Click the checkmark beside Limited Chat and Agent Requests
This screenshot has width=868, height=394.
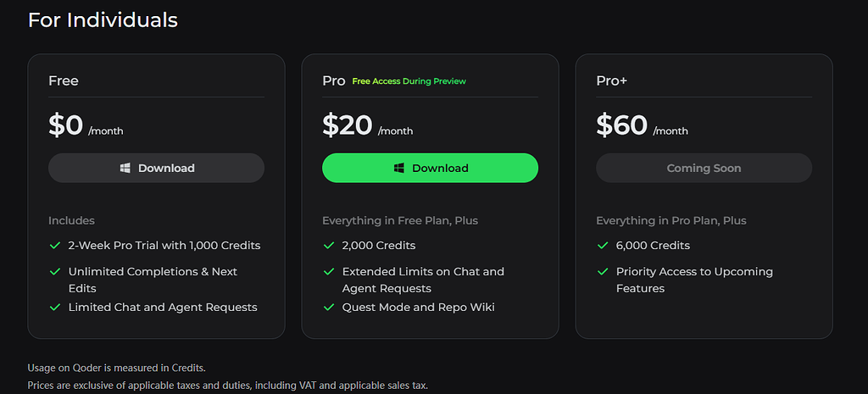[55, 307]
